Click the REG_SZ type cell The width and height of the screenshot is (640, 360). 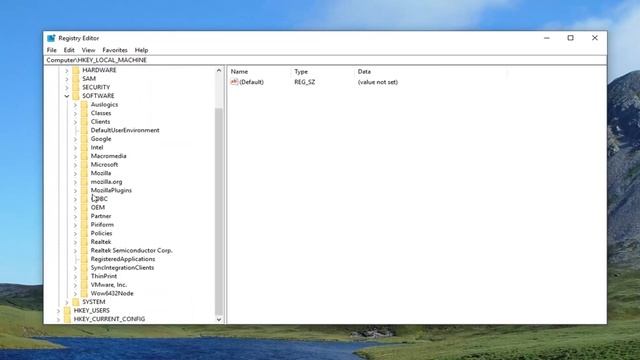tap(304, 82)
